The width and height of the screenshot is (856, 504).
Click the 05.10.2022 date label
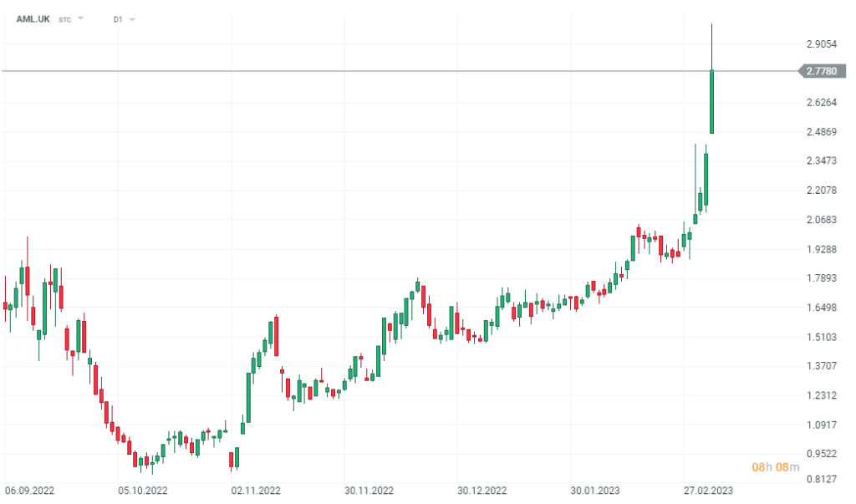(142, 491)
